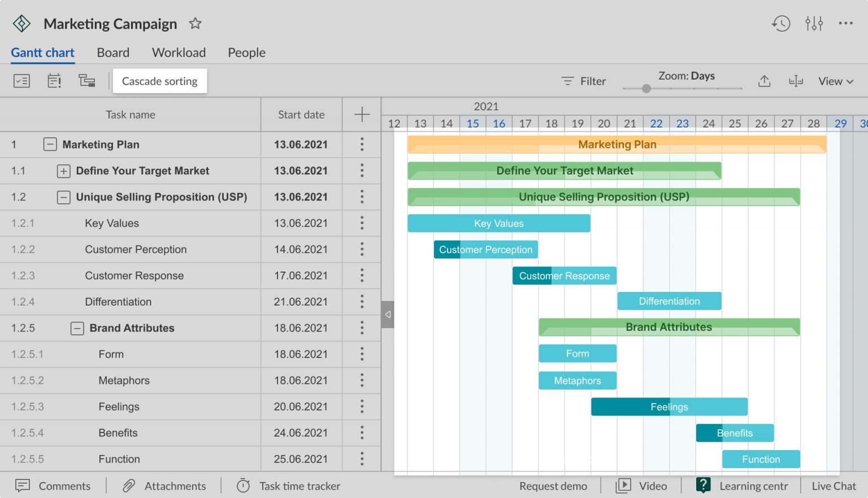The height and width of the screenshot is (498, 868).
Task: Click the Cascade sorting toolbar icon
Action: 87,81
